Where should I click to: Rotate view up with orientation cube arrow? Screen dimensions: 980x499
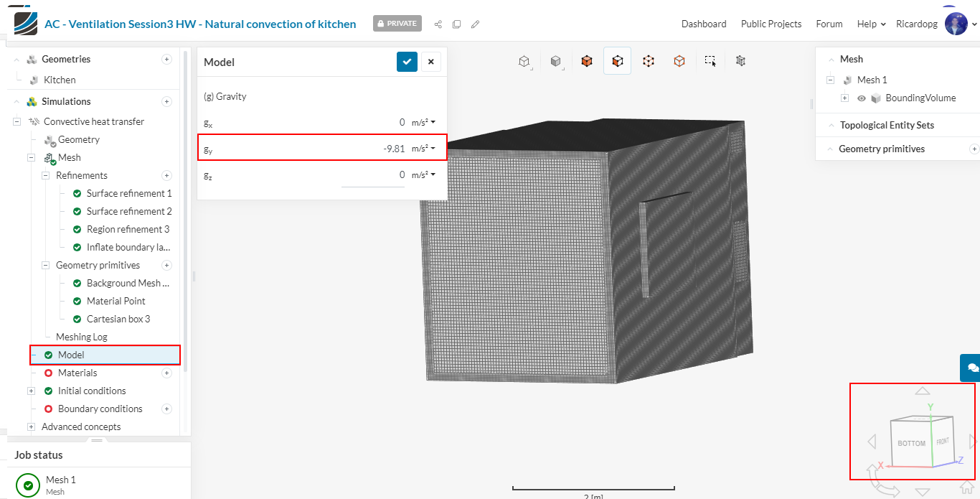(x=923, y=391)
